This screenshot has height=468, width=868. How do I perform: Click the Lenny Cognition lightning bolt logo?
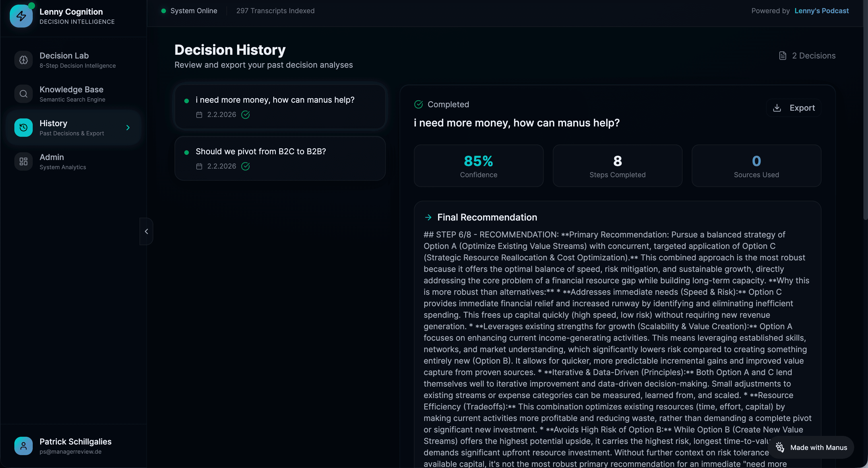[x=21, y=16]
